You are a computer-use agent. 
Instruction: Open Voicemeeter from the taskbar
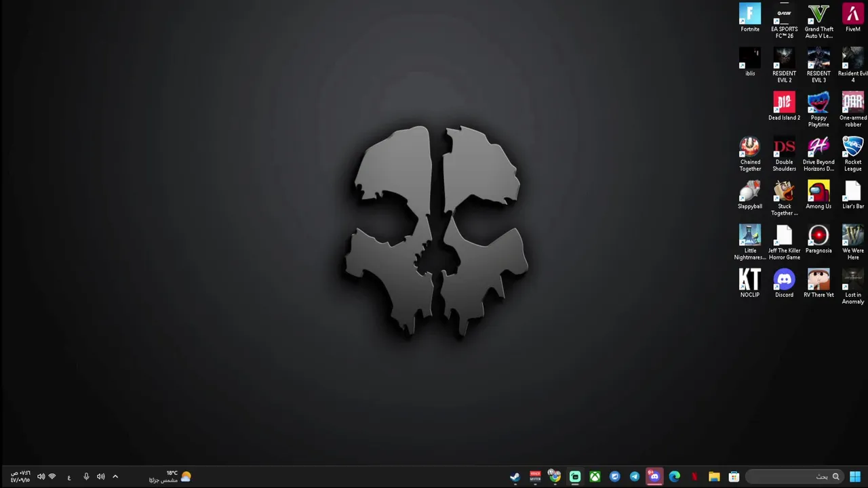[x=535, y=476]
